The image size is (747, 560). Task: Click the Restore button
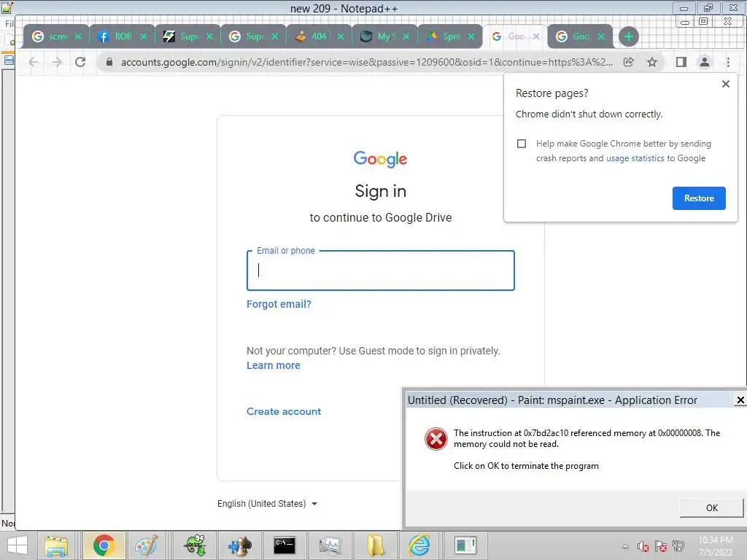[699, 198]
